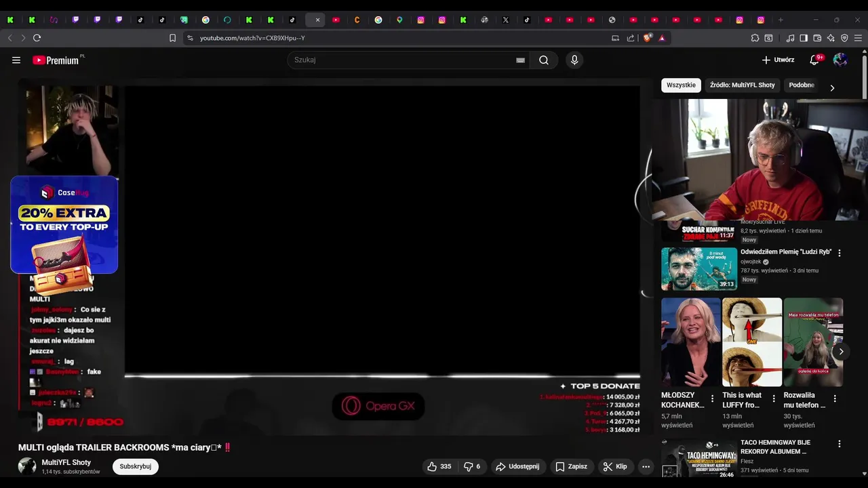The height and width of the screenshot is (488, 868).
Task: Open Brave Rewards triangle icon
Action: 662,38
